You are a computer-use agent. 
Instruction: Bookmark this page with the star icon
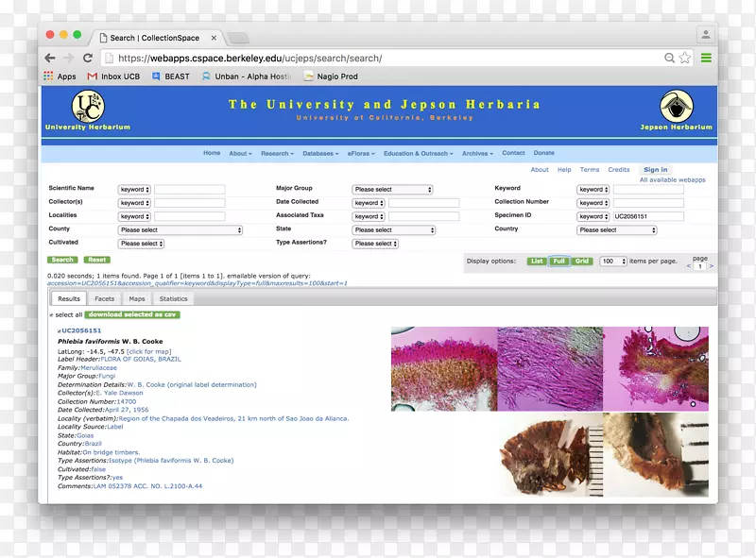(685, 58)
